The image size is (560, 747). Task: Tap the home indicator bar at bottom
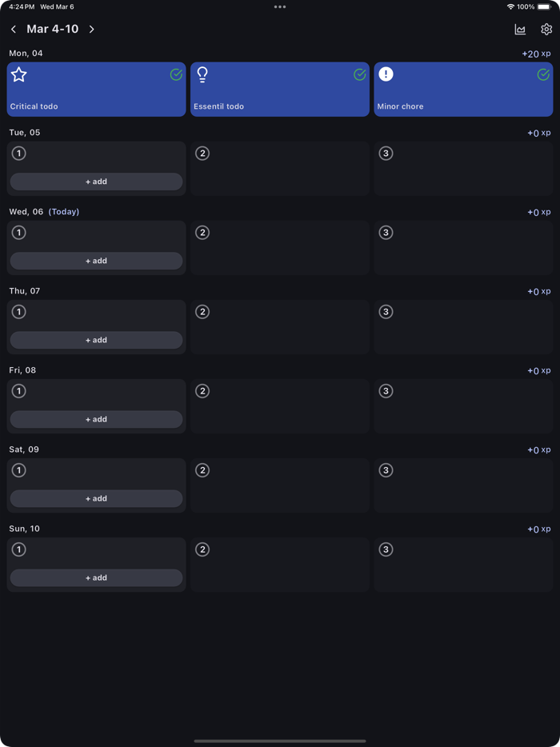279,741
